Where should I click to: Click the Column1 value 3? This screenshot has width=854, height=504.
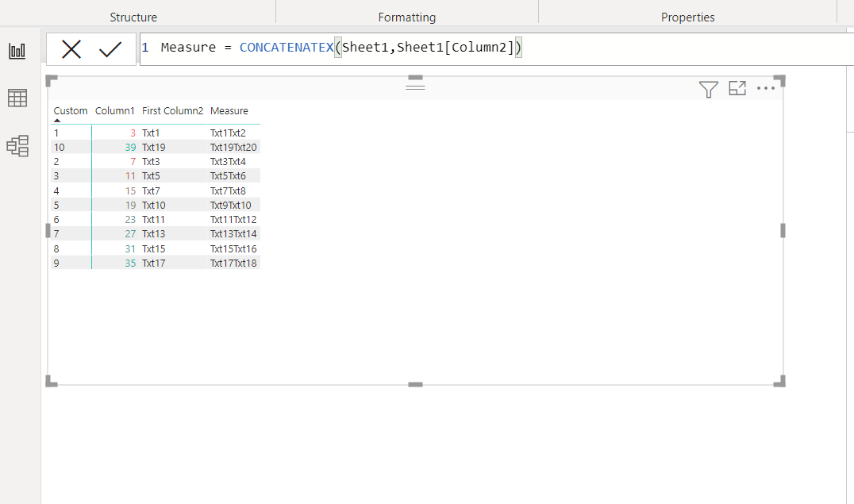click(x=133, y=133)
